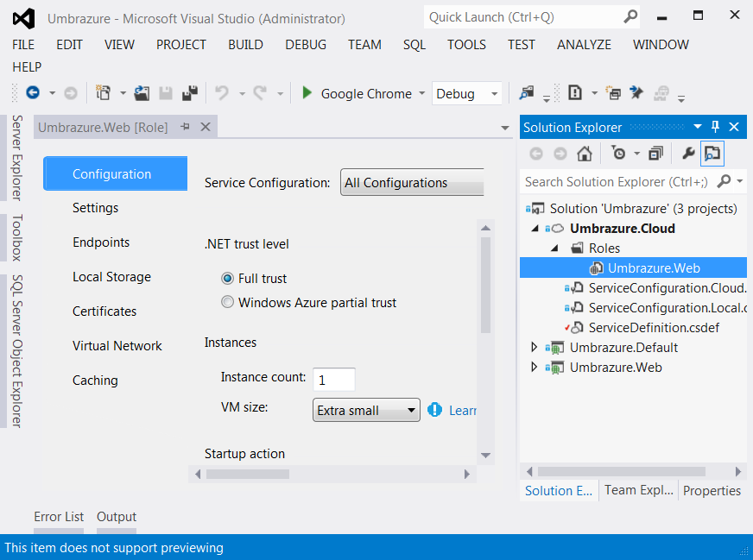This screenshot has height=560, width=753.
Task: Click the New Project toolbar icon
Action: click(x=104, y=93)
